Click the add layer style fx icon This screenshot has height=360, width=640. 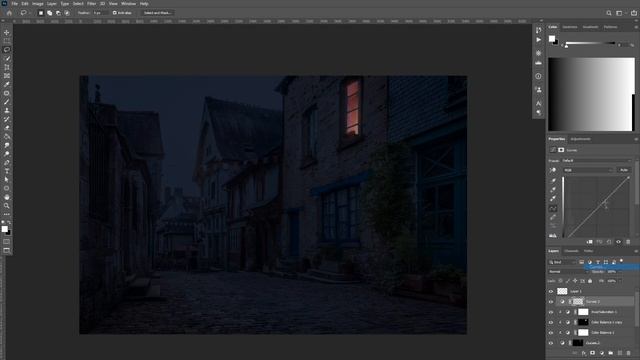pos(584,353)
